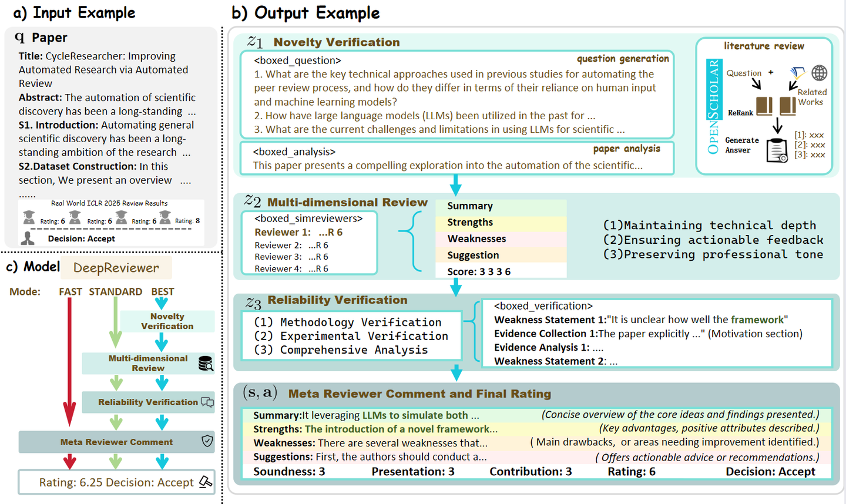Click the globe icon in literature review panel
The height and width of the screenshot is (504, 846).
[819, 73]
